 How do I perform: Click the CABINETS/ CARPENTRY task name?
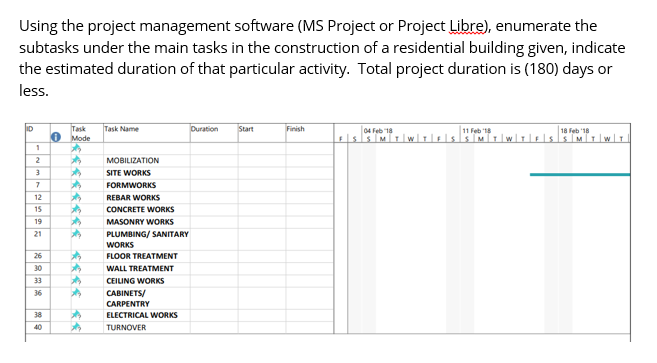coord(128,298)
